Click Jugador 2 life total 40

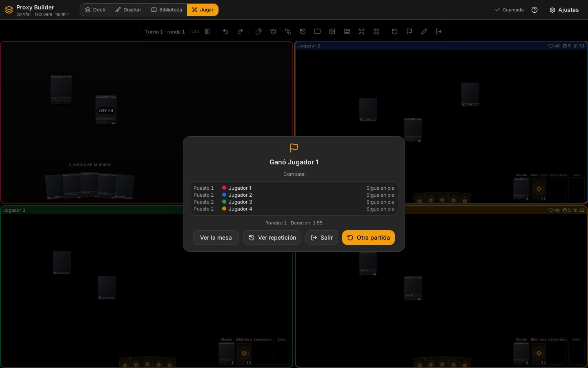[x=554, y=46]
